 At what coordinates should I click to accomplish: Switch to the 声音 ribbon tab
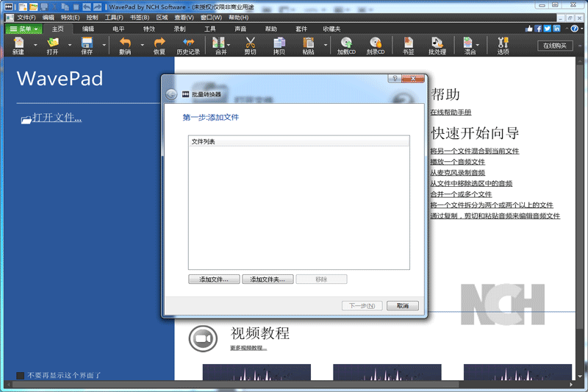(x=240, y=29)
